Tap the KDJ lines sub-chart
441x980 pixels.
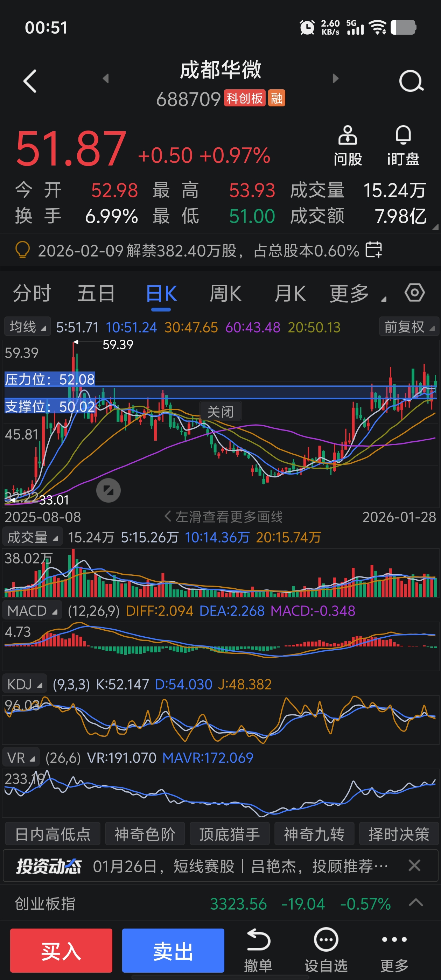tap(220, 719)
